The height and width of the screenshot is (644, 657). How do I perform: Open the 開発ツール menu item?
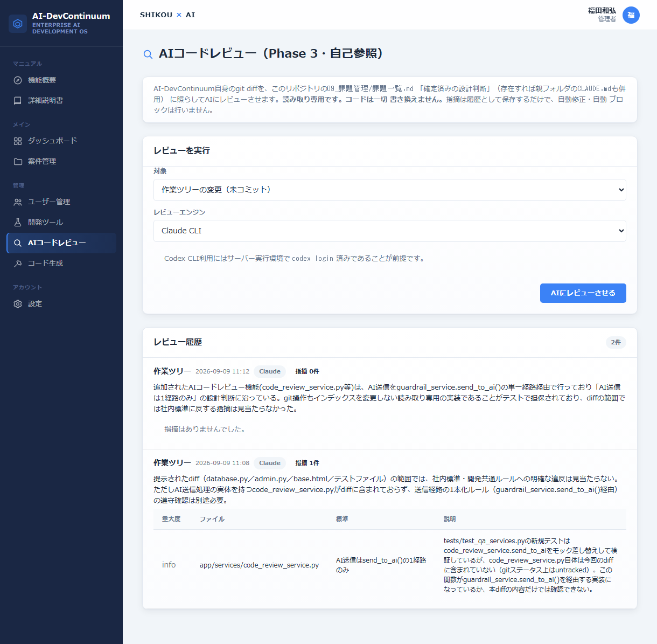click(61, 223)
